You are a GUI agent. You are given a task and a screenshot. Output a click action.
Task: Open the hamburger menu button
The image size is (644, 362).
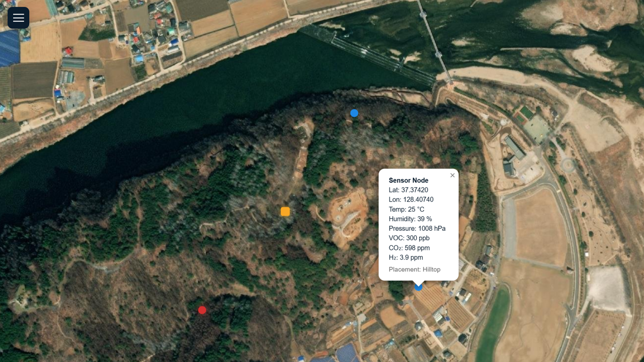point(18,18)
